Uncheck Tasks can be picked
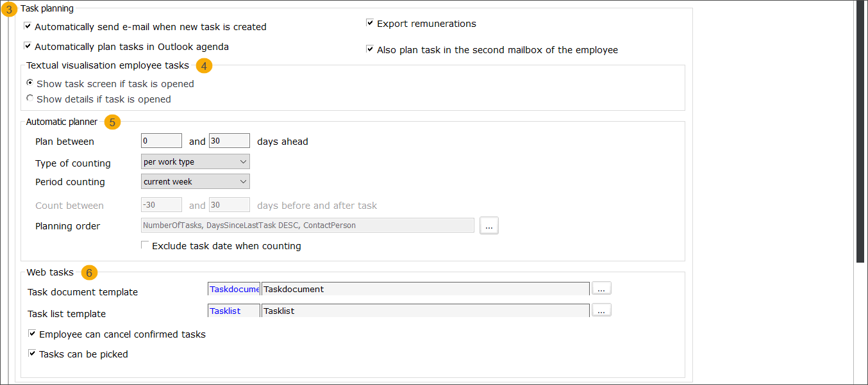Viewport: 868px width, 385px height. pos(32,354)
